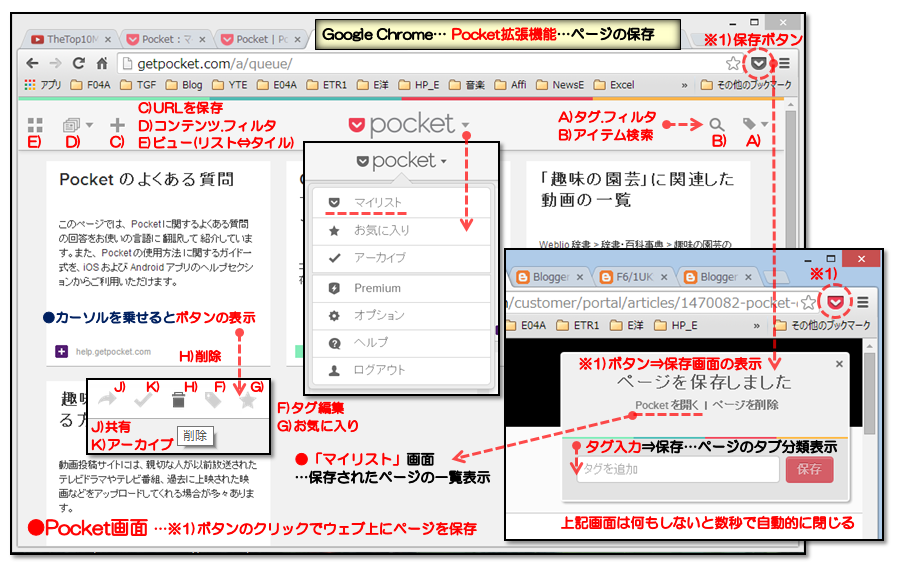The height and width of the screenshot is (569, 899).
Task: Toggle favorite star on item toolbar
Action: 248,400
